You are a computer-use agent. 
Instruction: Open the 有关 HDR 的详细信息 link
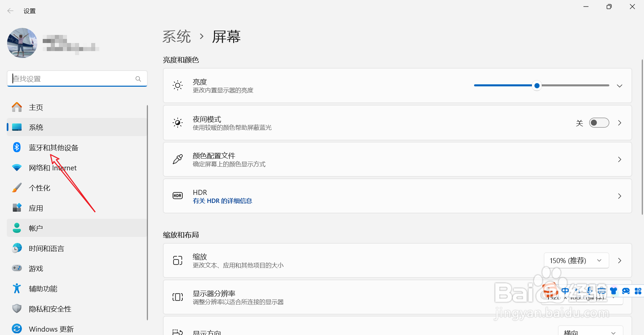[x=222, y=201]
